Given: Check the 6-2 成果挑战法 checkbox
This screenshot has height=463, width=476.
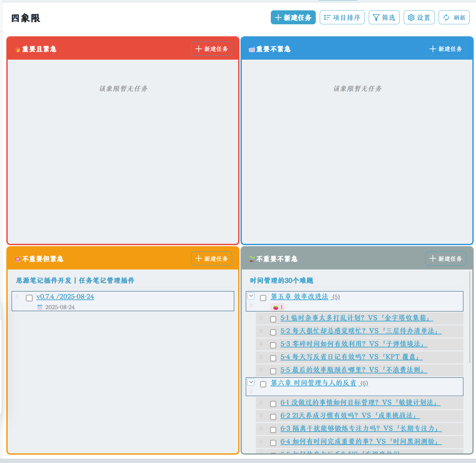Looking at the screenshot, I should pos(273,416).
